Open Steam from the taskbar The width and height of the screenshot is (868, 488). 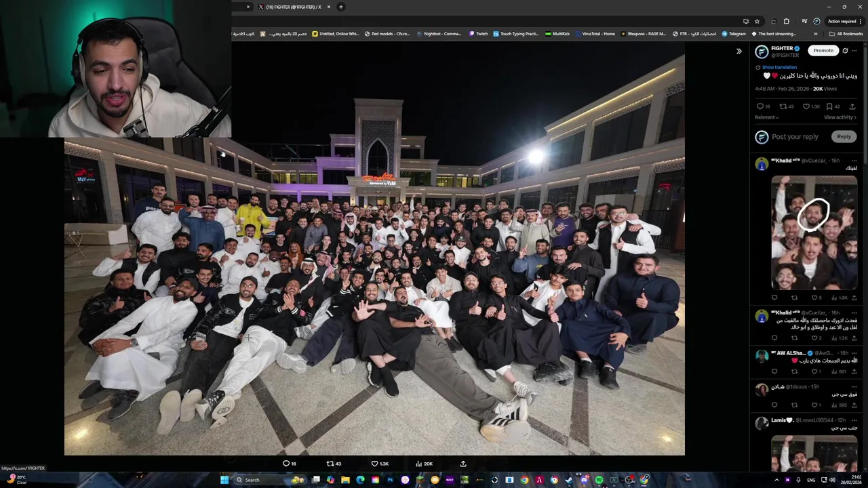tap(569, 480)
